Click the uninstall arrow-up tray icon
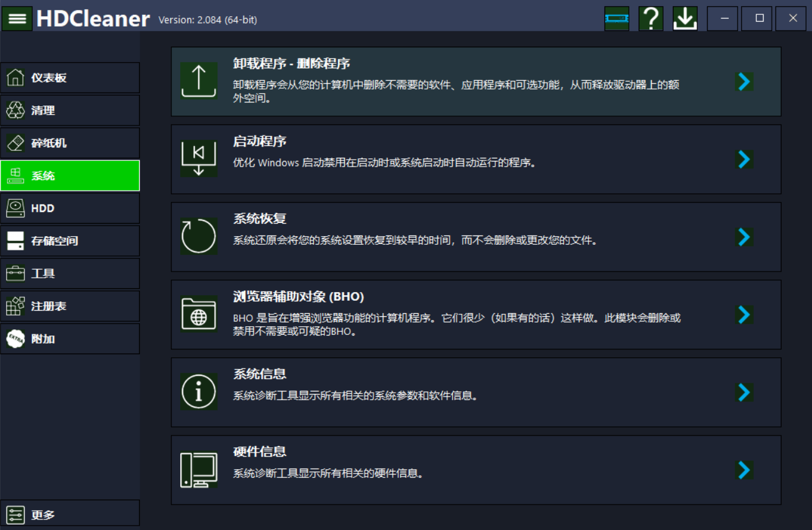This screenshot has height=530, width=812. pos(199,81)
